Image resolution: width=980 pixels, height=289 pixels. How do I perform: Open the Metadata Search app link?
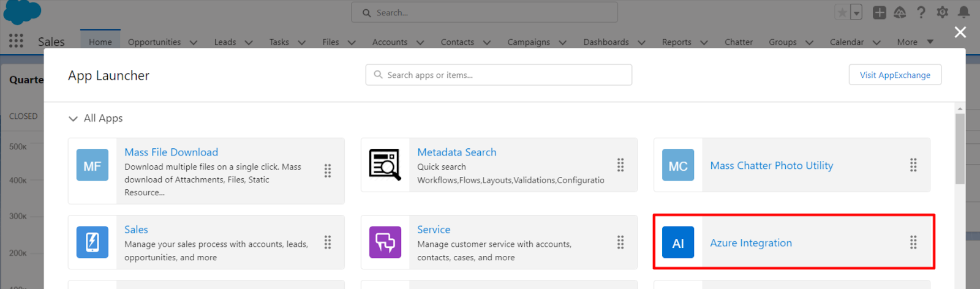[457, 152]
